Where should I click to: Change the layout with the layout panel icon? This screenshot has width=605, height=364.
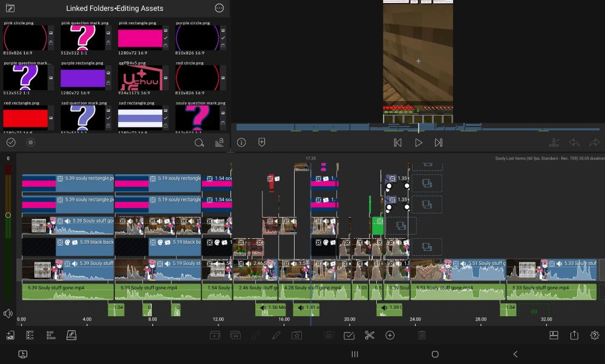tap(554, 335)
